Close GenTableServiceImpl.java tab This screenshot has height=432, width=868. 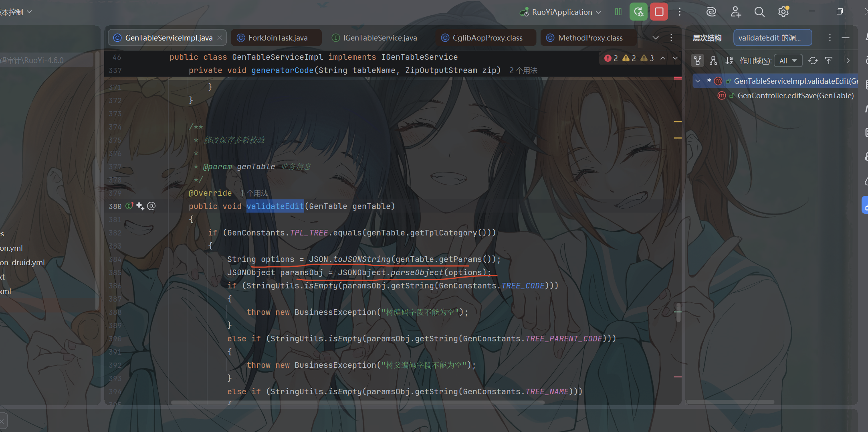(x=220, y=38)
